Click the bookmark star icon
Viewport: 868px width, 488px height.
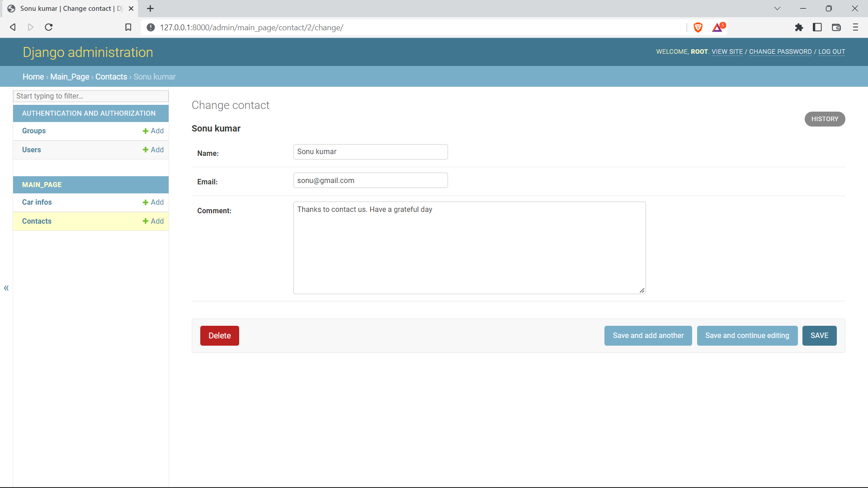click(128, 27)
